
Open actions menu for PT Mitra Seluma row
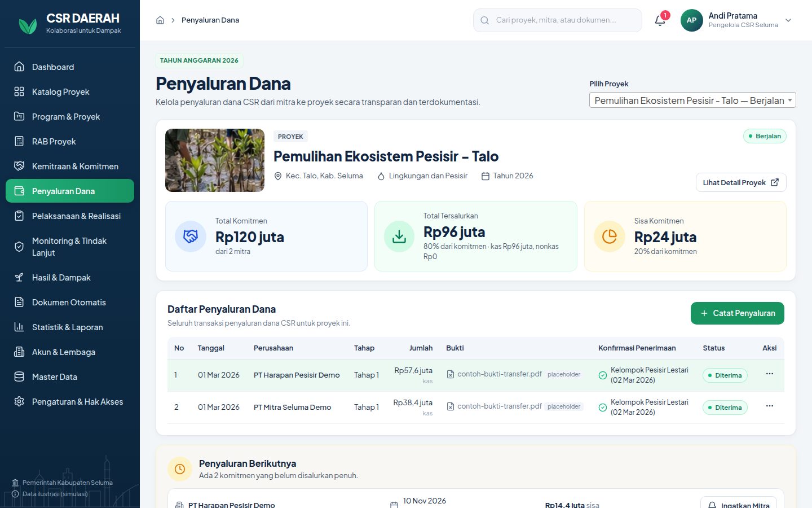[x=770, y=406]
